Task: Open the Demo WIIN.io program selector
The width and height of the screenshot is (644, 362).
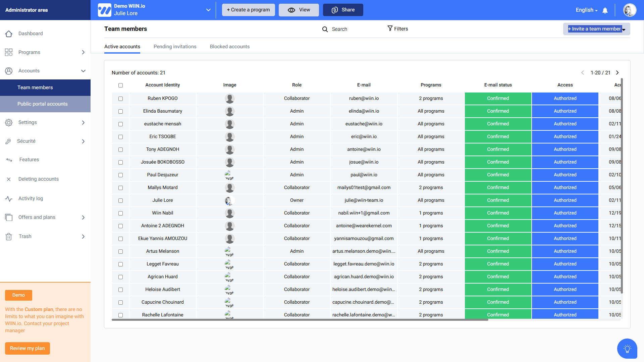Action: point(208,10)
